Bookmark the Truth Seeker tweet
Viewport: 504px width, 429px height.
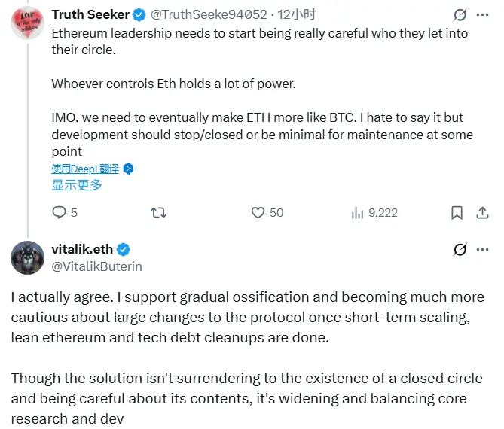[457, 213]
